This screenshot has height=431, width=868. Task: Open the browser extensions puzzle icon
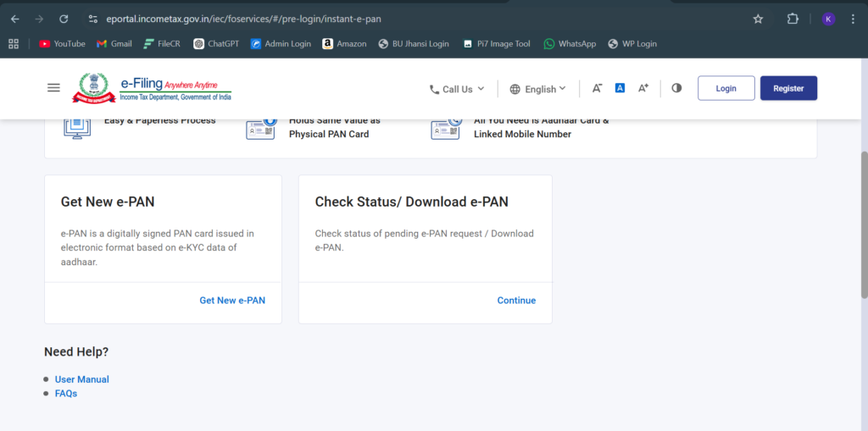793,19
